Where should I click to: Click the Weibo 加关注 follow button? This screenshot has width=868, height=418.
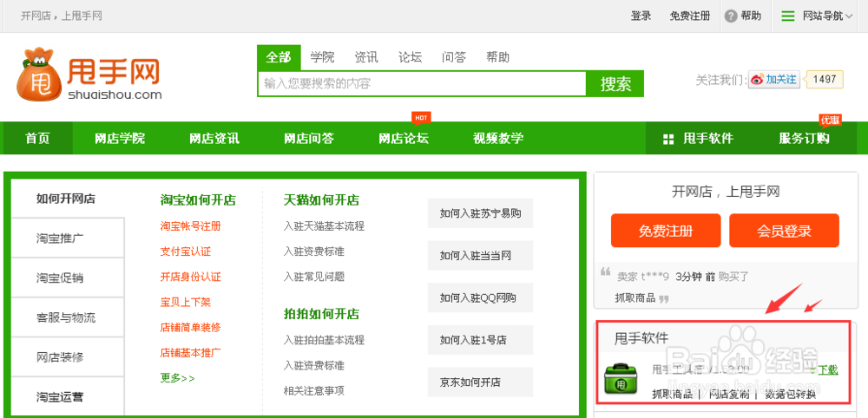point(774,80)
